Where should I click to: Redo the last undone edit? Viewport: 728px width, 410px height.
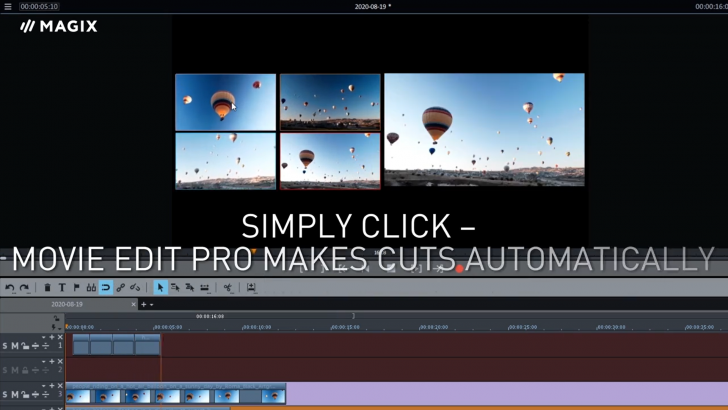tap(24, 288)
